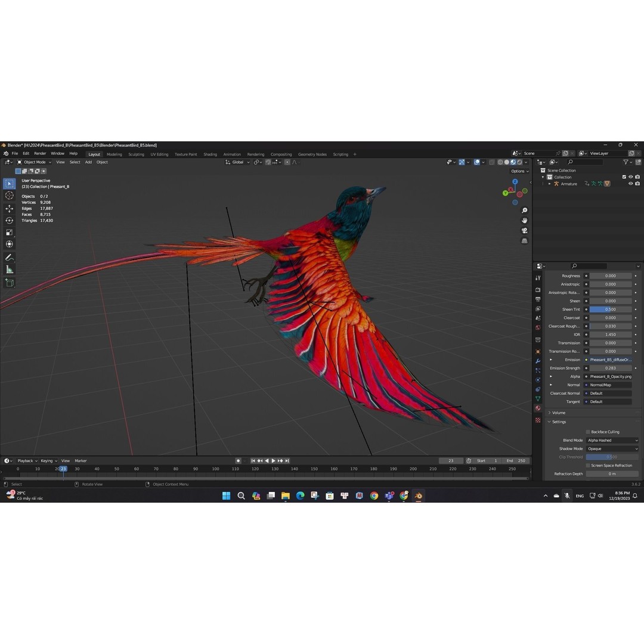Open the outliner filter funnel
Screen dimensions: 644x644
point(626,162)
